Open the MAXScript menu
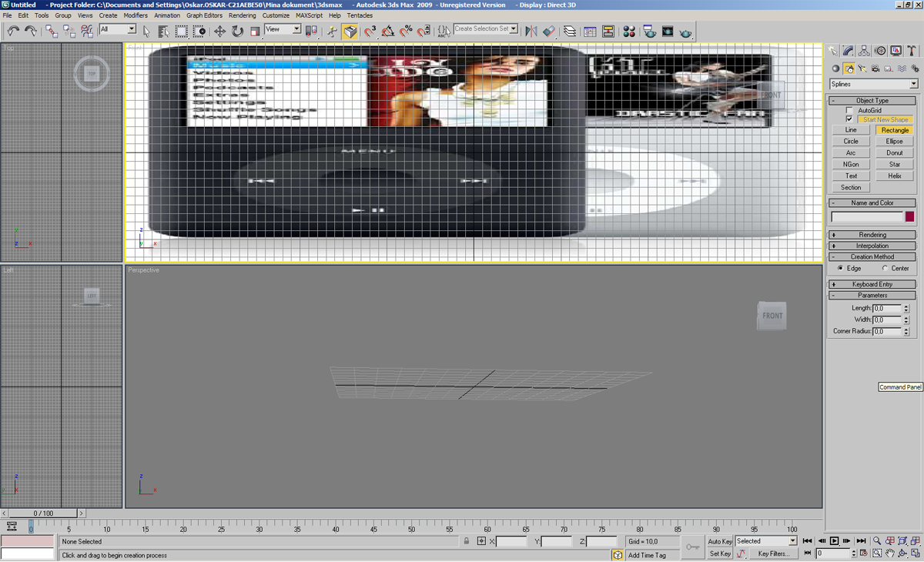This screenshot has height=562, width=924. coord(309,15)
